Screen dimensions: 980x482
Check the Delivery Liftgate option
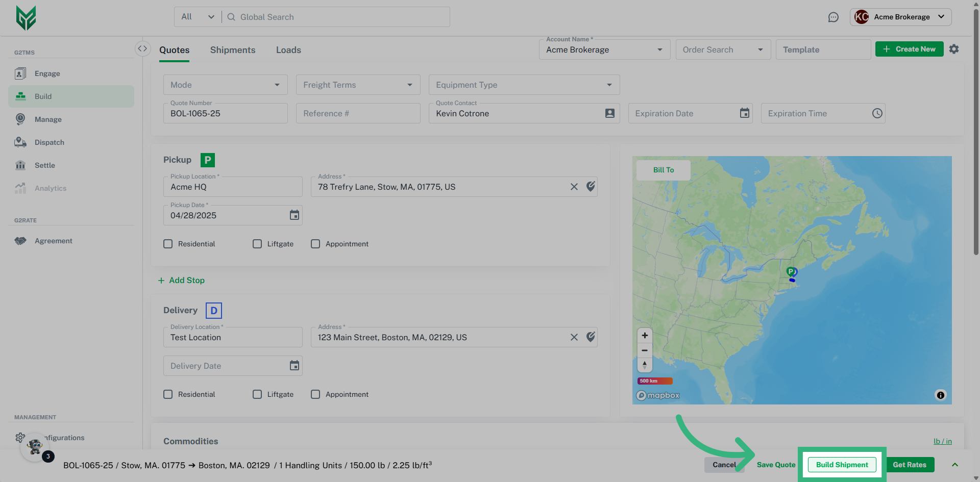(257, 394)
